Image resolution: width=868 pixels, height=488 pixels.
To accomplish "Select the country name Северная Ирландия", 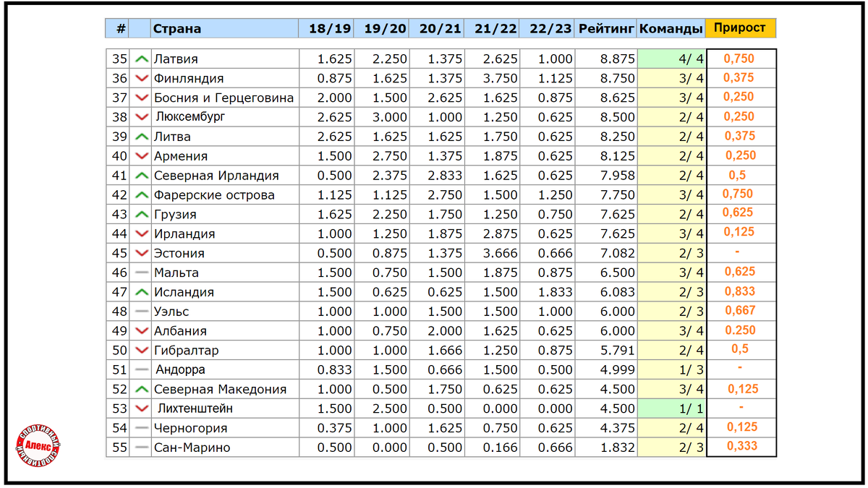I will [x=216, y=176].
